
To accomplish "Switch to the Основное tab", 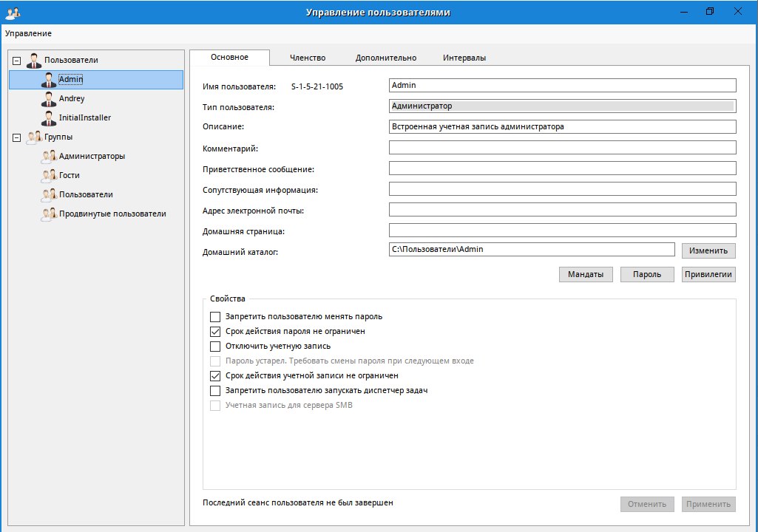I will (x=229, y=57).
